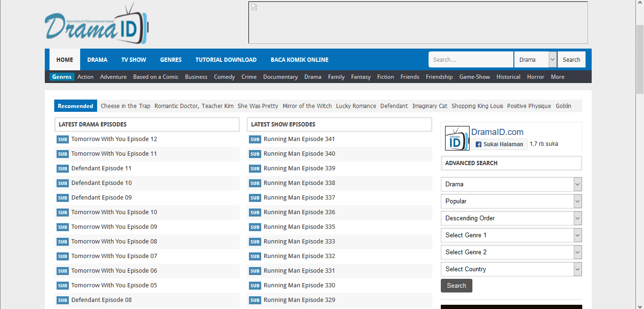Image resolution: width=644 pixels, height=309 pixels.
Task: Select the Adventure genre link
Action: 113,77
